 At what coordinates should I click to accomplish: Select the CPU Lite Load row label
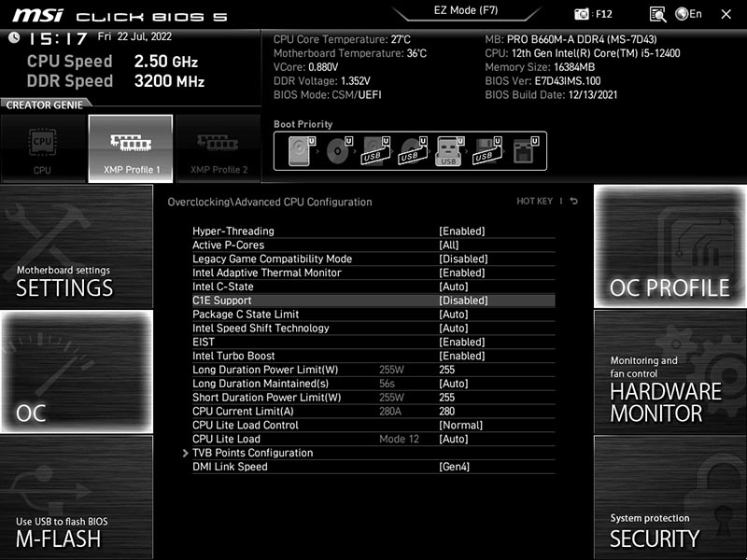pyautogui.click(x=226, y=439)
